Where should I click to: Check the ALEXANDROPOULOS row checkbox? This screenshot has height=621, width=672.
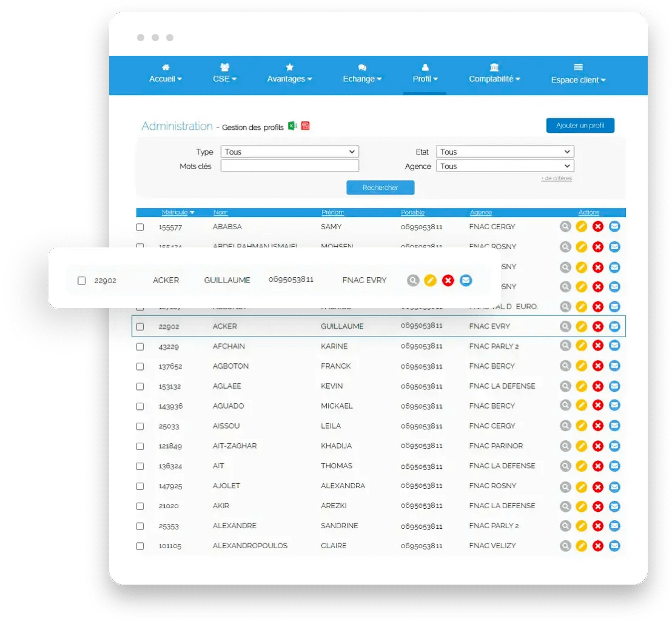(140, 546)
